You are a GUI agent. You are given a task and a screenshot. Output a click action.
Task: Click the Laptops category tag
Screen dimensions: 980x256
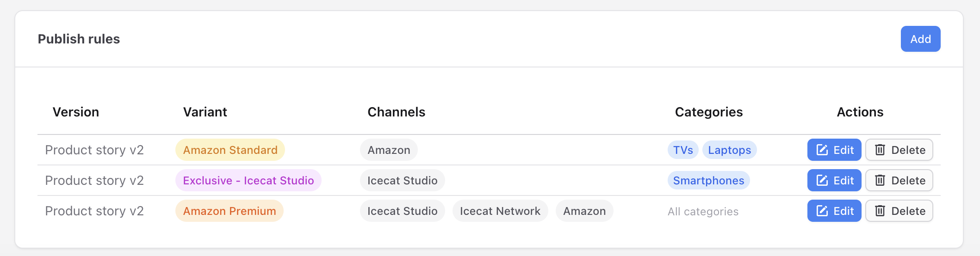pyautogui.click(x=729, y=150)
